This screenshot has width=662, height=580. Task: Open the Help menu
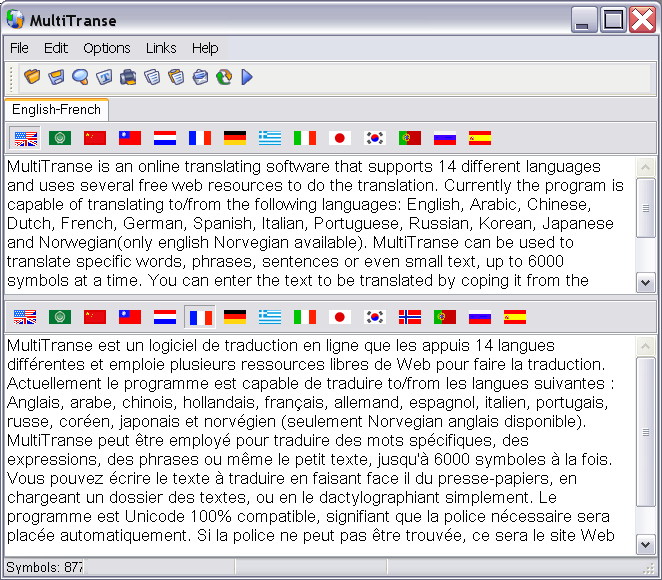coord(205,48)
